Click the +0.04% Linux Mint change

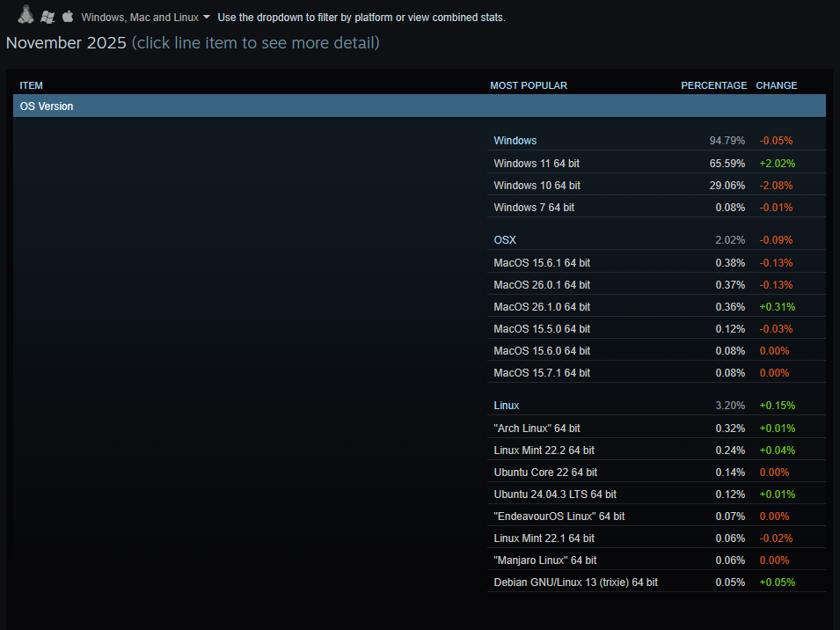point(777,450)
